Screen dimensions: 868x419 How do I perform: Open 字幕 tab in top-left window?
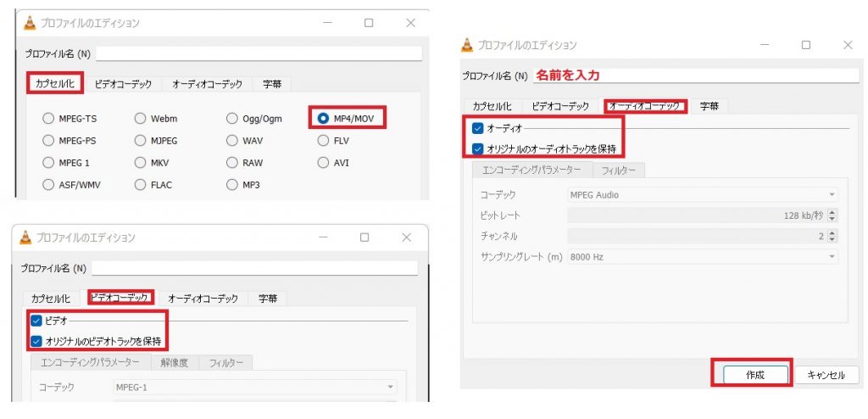click(272, 84)
